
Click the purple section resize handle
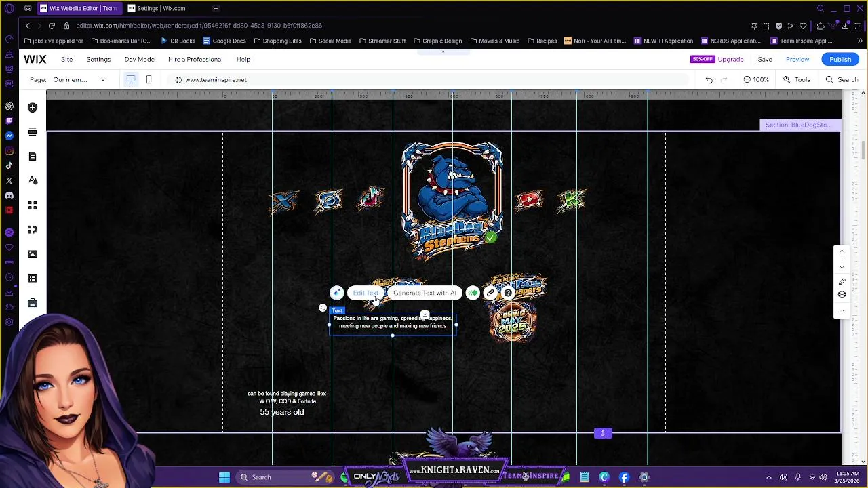[603, 434]
